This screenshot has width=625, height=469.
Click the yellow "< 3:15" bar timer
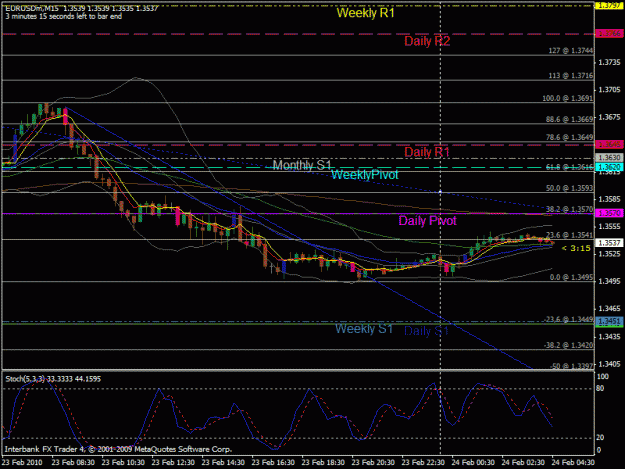[x=576, y=248]
